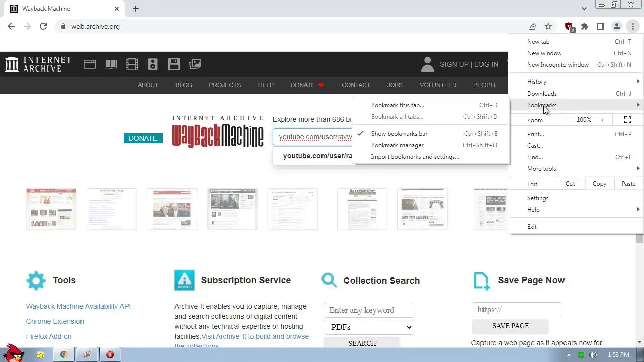Viewport: 644px width, 362px height.
Task: Open the Audio speaker icon in the Archive header
Action: (x=153, y=64)
